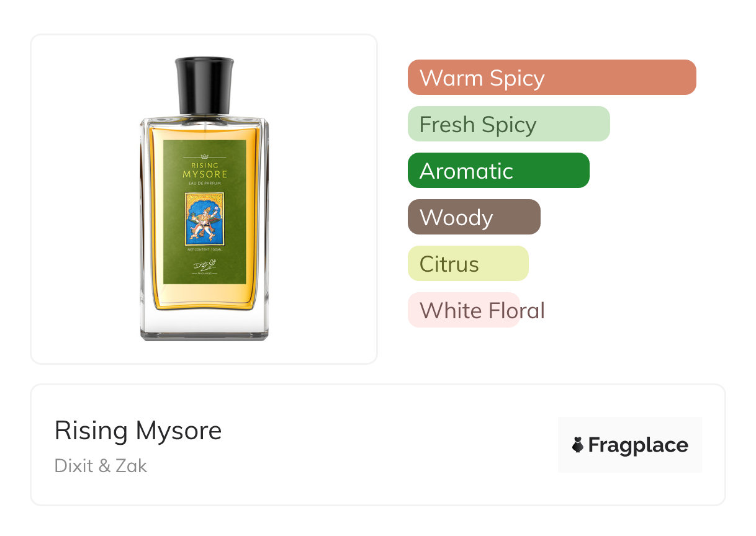Click the Warm Spicy accord bar
This screenshot has width=756, height=536.
point(552,78)
